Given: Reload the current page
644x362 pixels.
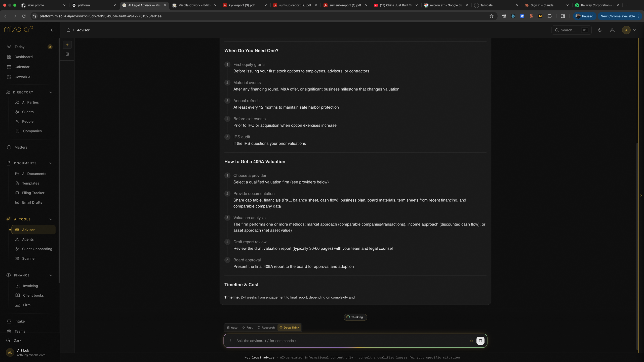Looking at the screenshot, I should pos(24,16).
